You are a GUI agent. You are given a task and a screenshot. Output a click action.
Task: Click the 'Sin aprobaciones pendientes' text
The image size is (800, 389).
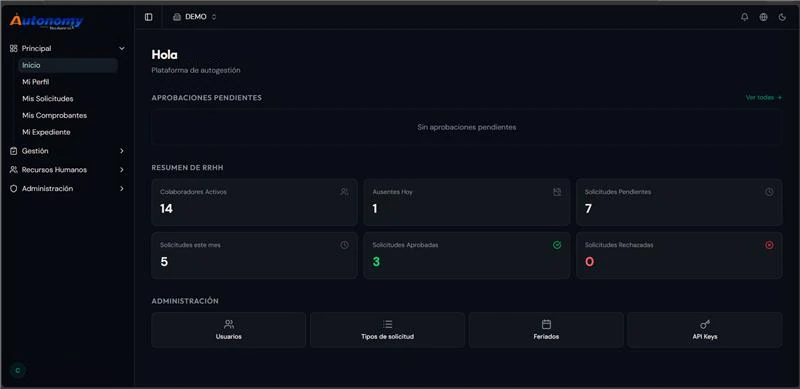pos(467,127)
